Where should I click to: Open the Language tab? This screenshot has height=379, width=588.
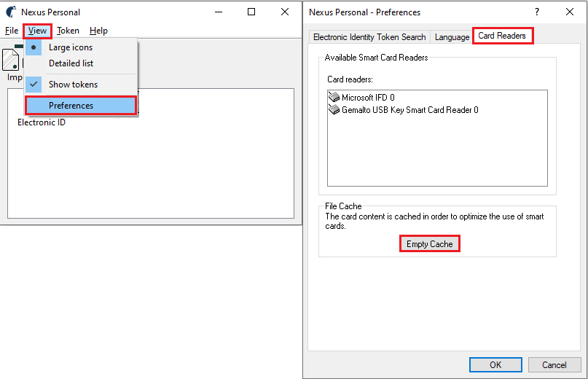click(x=452, y=37)
